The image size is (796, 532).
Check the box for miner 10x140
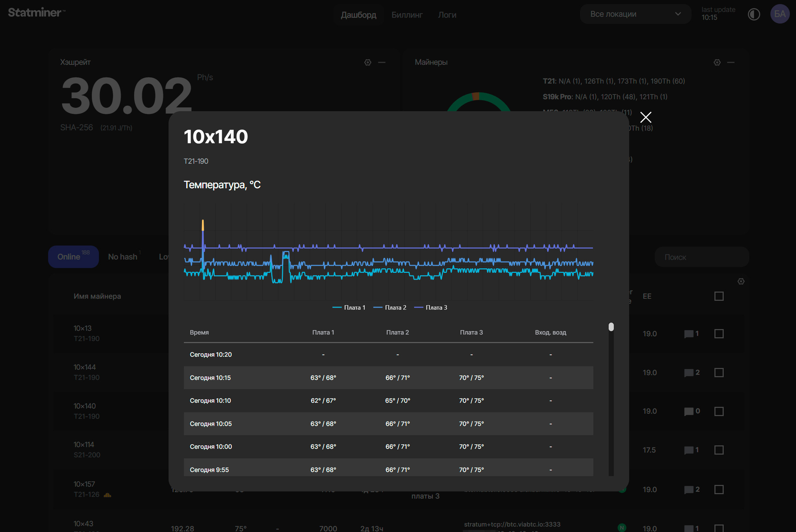(x=719, y=411)
